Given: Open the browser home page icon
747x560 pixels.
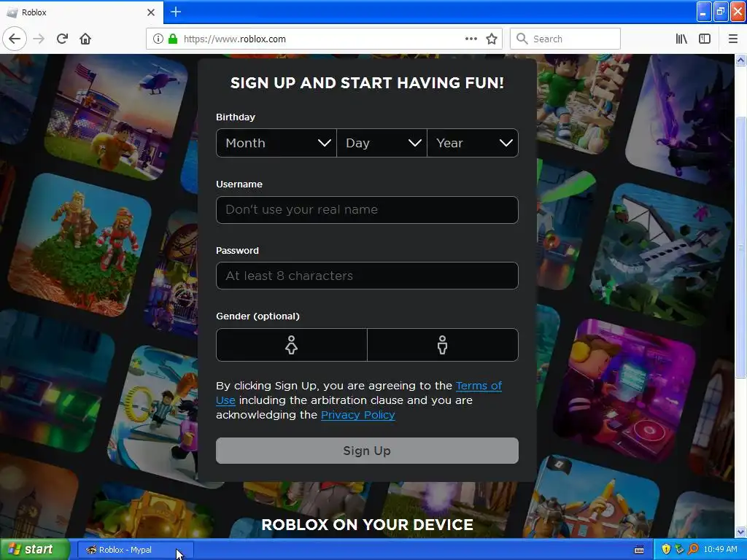Looking at the screenshot, I should [85, 39].
